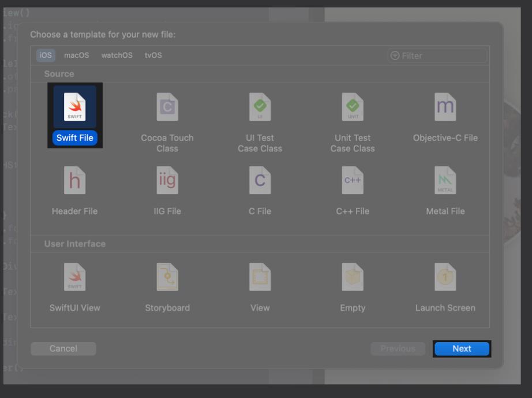Click the Swift File label text
532x398 pixels.
pyautogui.click(x=74, y=138)
